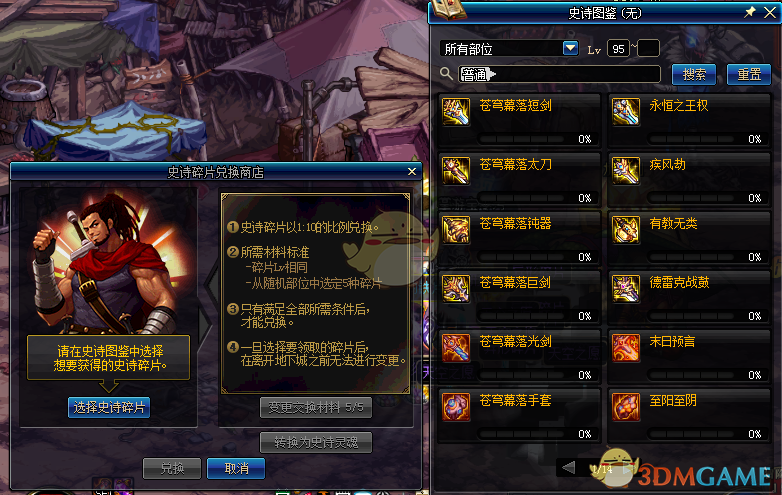Select the 至阳至阴 item icon
This screenshot has width=782, height=495.
(x=625, y=407)
